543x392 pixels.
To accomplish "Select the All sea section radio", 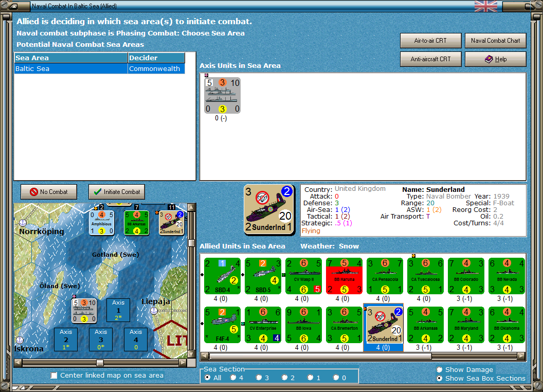I will click(x=207, y=378).
